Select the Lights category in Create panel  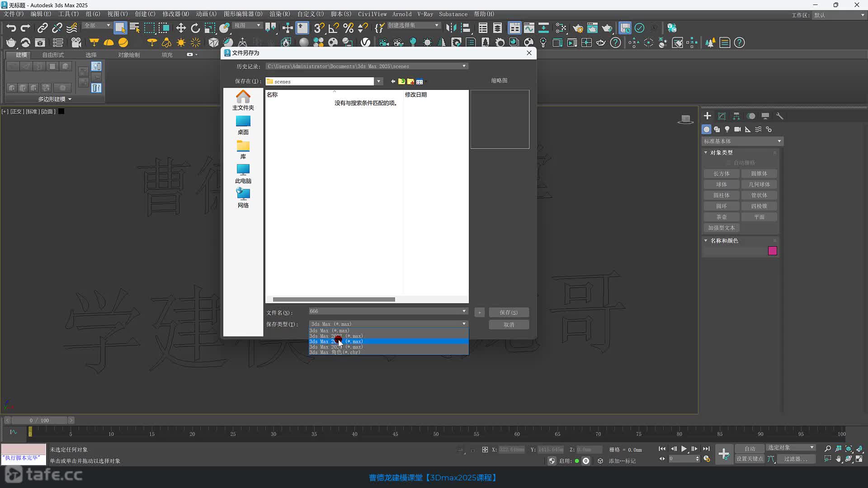pos(727,129)
